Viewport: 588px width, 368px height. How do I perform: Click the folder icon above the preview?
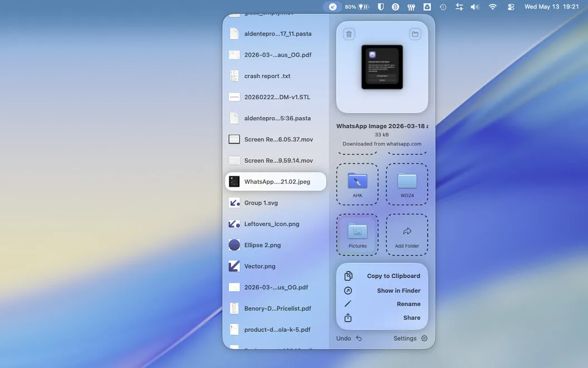[415, 34]
